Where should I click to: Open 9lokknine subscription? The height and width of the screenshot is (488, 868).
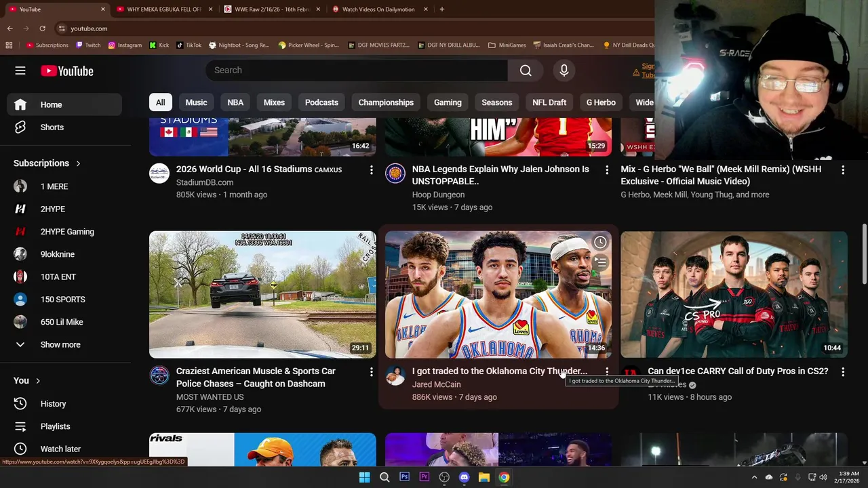64,254
